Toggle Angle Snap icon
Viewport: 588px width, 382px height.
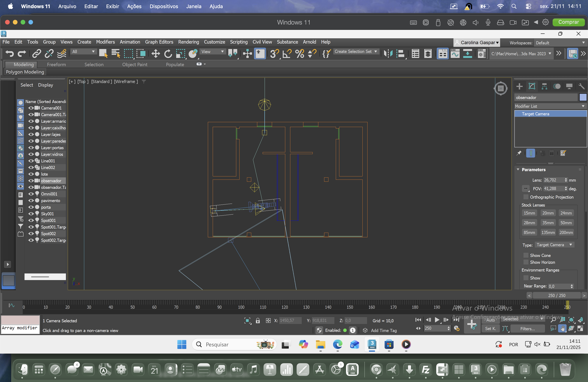point(287,54)
